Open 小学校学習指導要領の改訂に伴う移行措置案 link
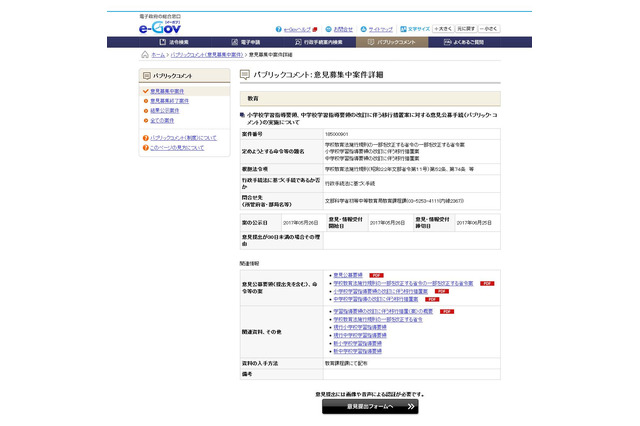 pyautogui.click(x=380, y=291)
